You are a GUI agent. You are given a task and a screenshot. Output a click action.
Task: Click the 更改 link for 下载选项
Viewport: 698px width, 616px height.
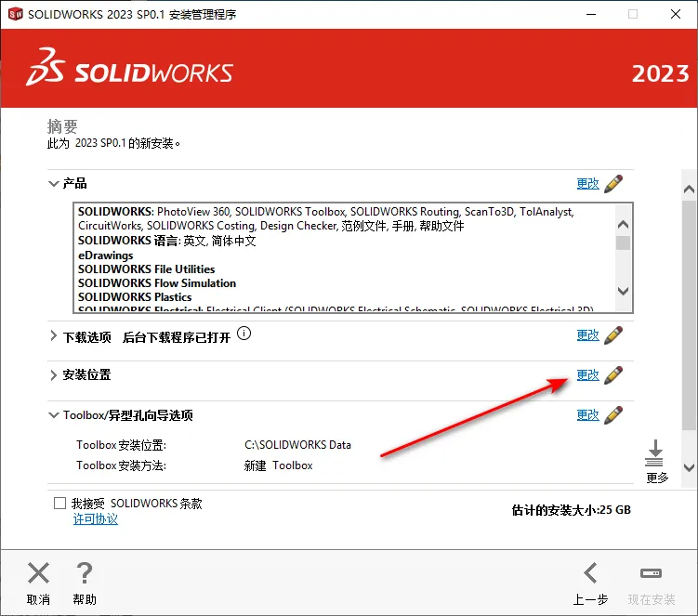click(587, 335)
